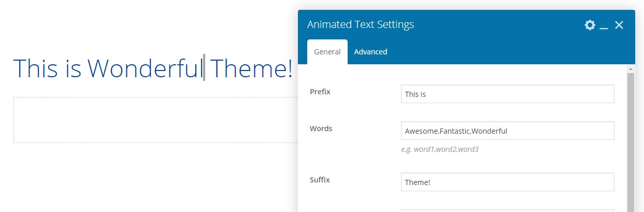Click the word1,word2,word3 example hint text
The image size is (644, 212).
click(x=439, y=149)
